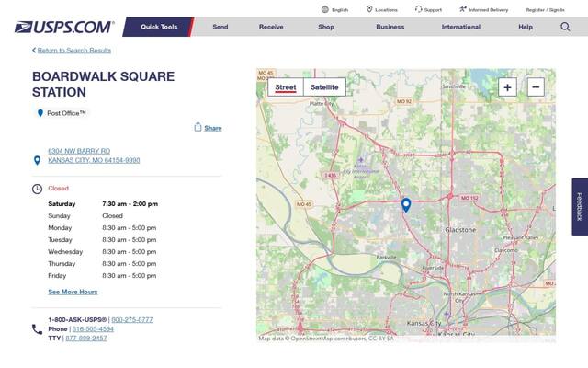Screen dimensions: 588x368
Task: Click Locations link in top bar
Action: tap(386, 10)
